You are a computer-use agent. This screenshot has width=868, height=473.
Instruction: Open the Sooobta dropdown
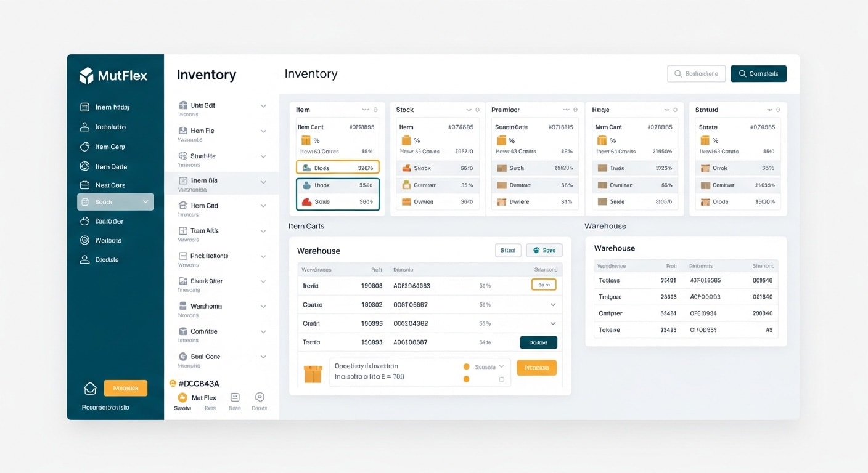(x=490, y=367)
